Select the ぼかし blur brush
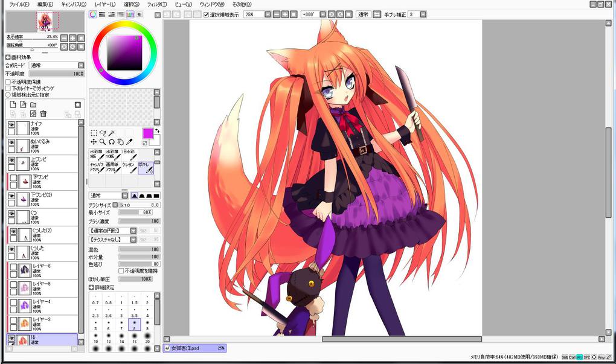The height and width of the screenshot is (364, 616). tap(146, 168)
